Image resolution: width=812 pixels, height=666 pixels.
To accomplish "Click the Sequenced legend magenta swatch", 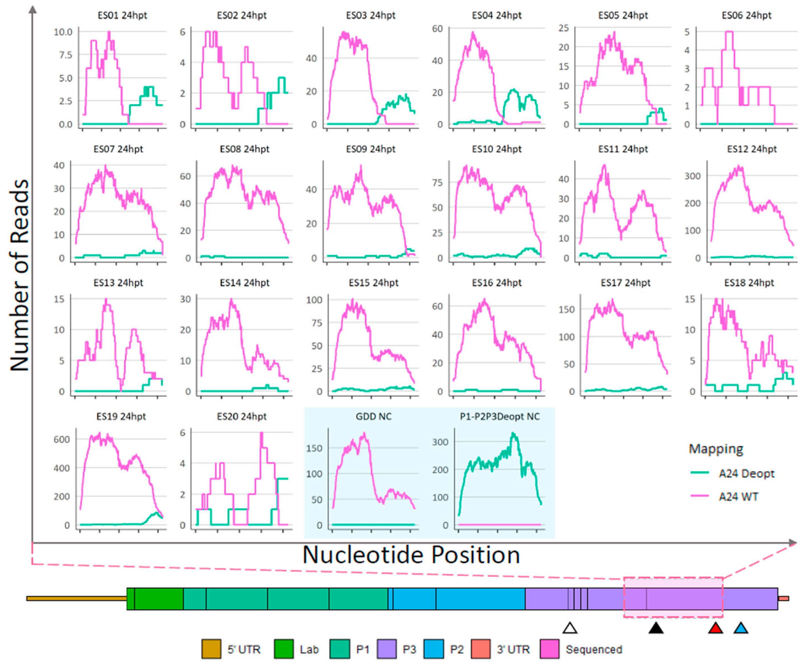I will pyautogui.click(x=549, y=649).
